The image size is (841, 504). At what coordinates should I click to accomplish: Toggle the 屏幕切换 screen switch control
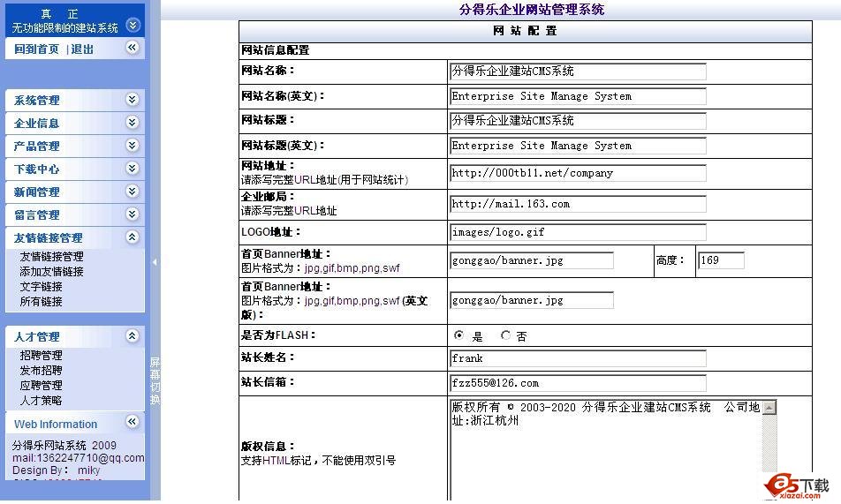[x=155, y=381]
